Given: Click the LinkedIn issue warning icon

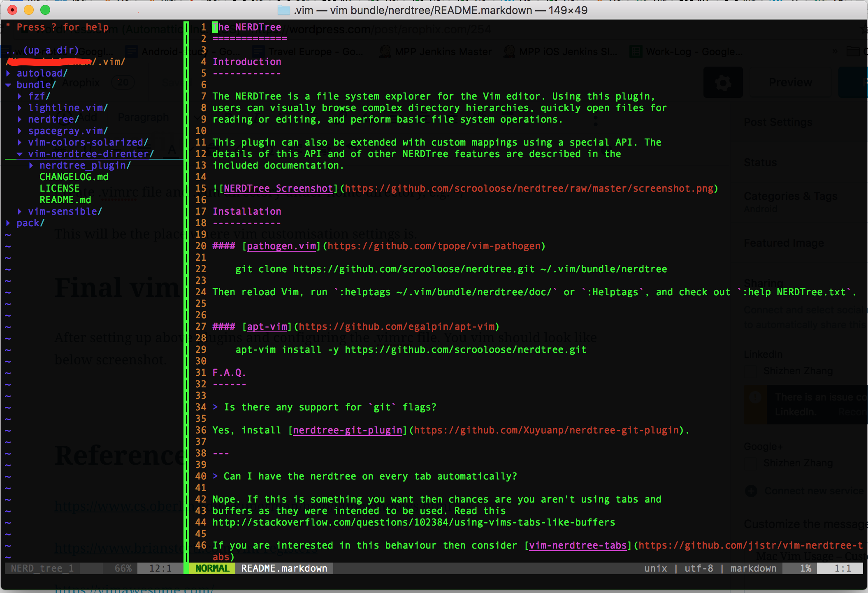Looking at the screenshot, I should (755, 397).
